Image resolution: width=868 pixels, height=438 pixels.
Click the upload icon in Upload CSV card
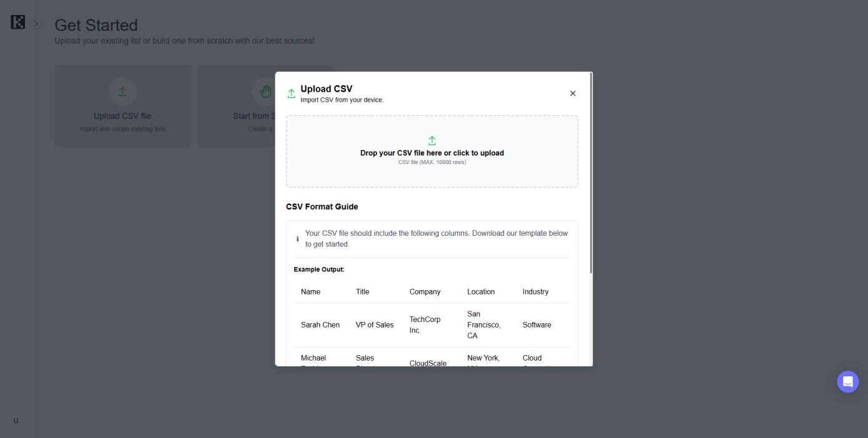(122, 92)
